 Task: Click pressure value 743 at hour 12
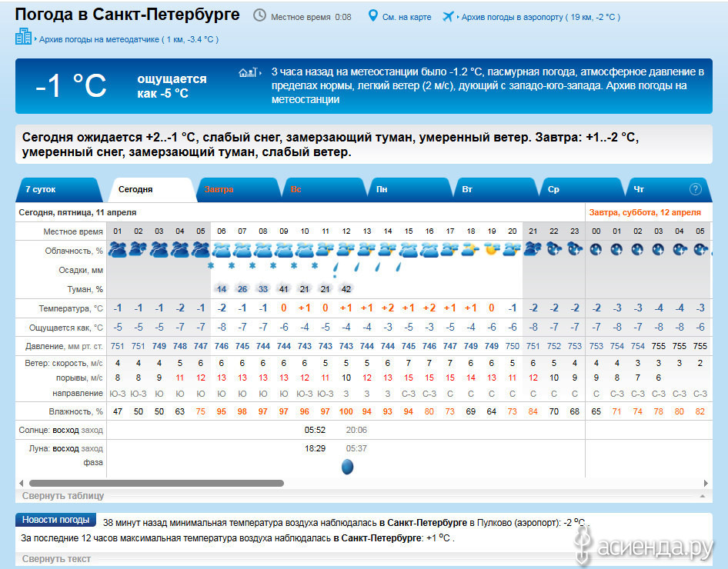346,346
